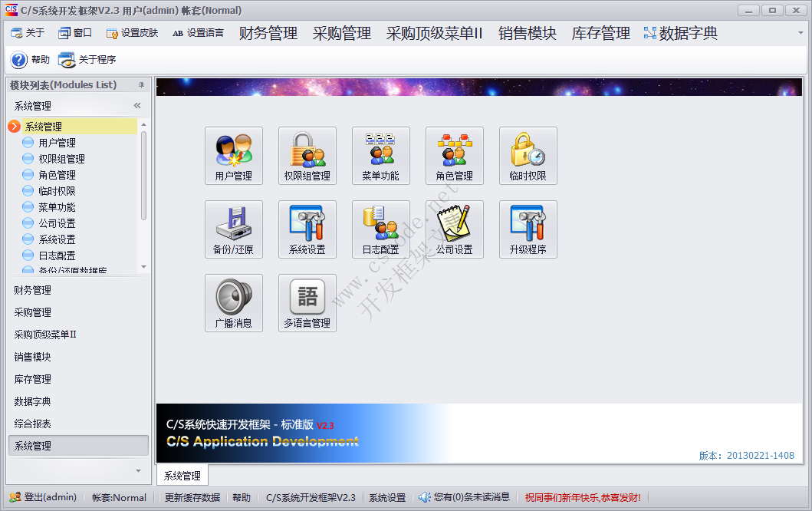
Task: Select 临时权限 in the module tree
Action: pos(57,191)
